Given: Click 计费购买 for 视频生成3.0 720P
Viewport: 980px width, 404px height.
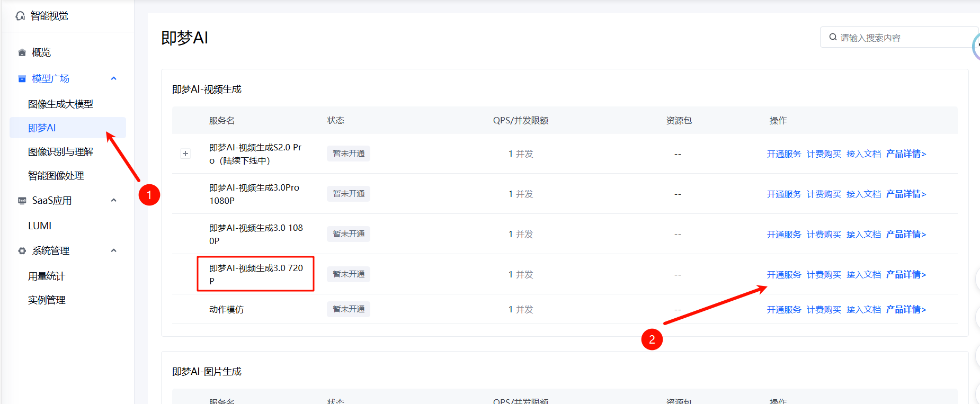Looking at the screenshot, I should (824, 274).
